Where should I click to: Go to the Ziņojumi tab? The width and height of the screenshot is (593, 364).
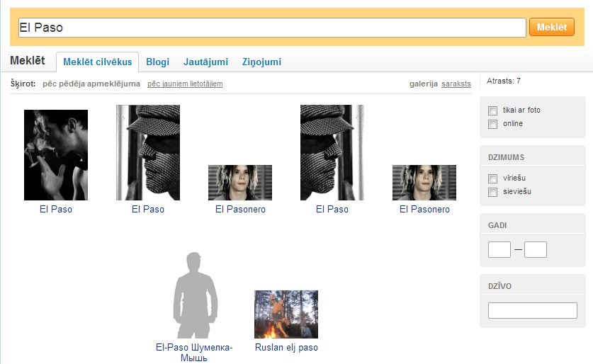[x=261, y=62]
